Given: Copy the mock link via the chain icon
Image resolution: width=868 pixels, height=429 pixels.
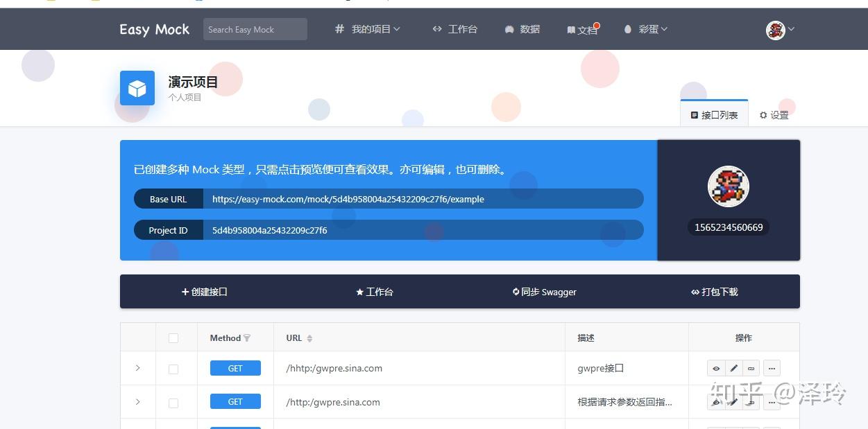Looking at the screenshot, I should coord(752,368).
